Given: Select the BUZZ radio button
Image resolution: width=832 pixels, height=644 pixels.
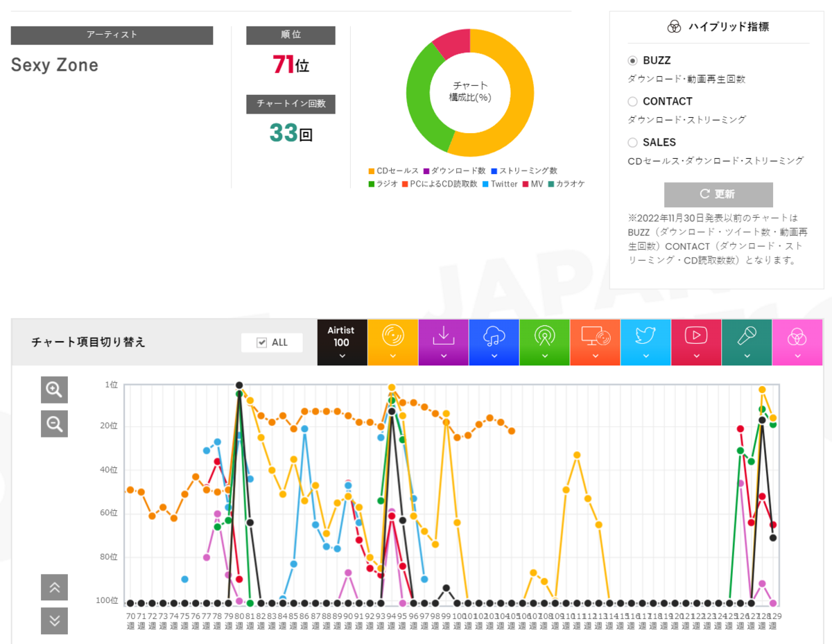Looking at the screenshot, I should pos(632,60).
